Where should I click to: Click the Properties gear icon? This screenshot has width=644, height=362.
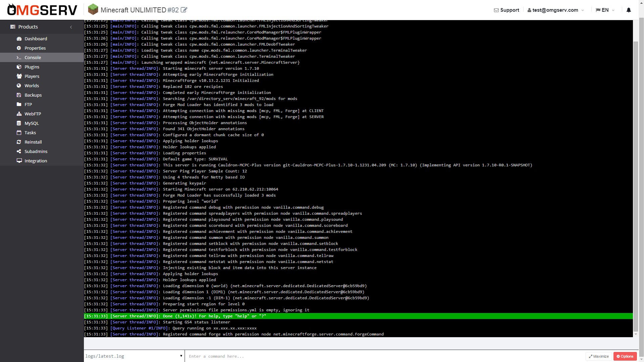(19, 48)
